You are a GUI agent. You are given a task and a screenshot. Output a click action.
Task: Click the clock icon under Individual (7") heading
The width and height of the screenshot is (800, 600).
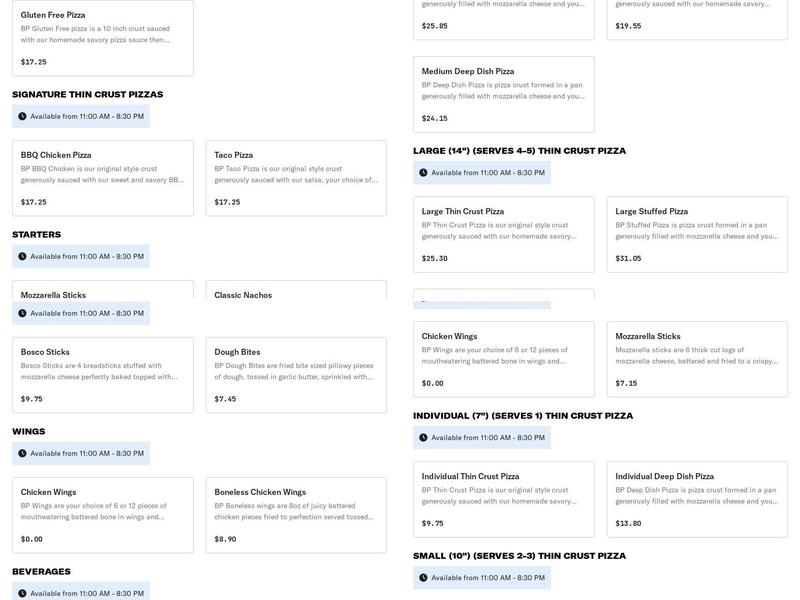coord(423,438)
